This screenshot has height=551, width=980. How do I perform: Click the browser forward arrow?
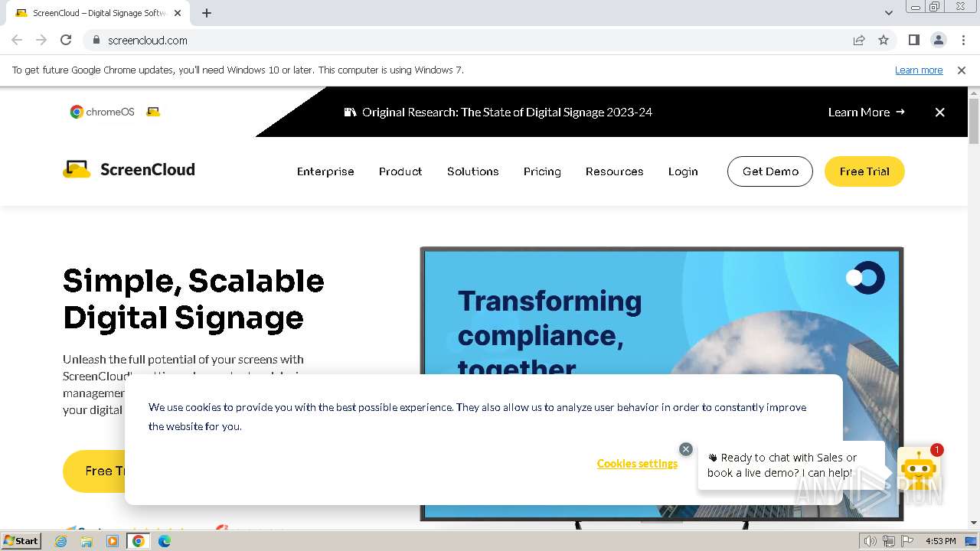point(41,40)
